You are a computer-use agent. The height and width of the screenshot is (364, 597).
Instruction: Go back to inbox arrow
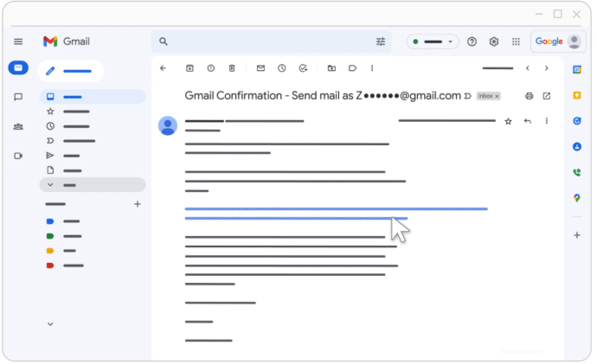tap(164, 68)
